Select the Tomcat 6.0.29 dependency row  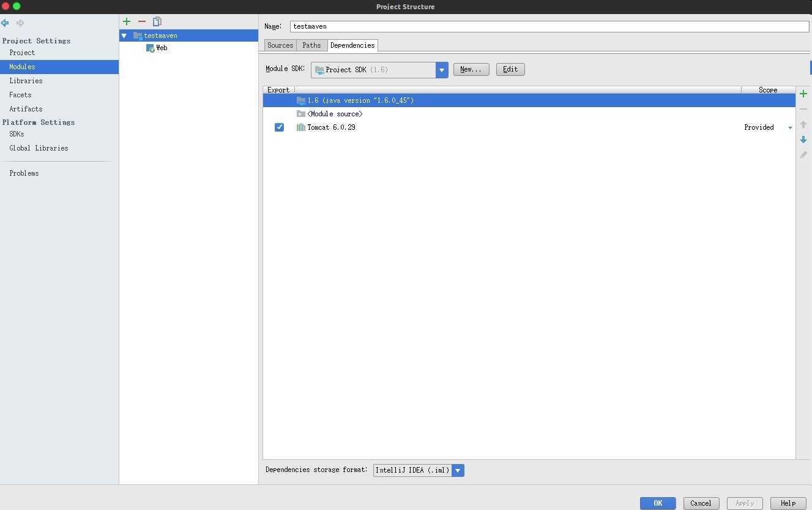(529, 127)
